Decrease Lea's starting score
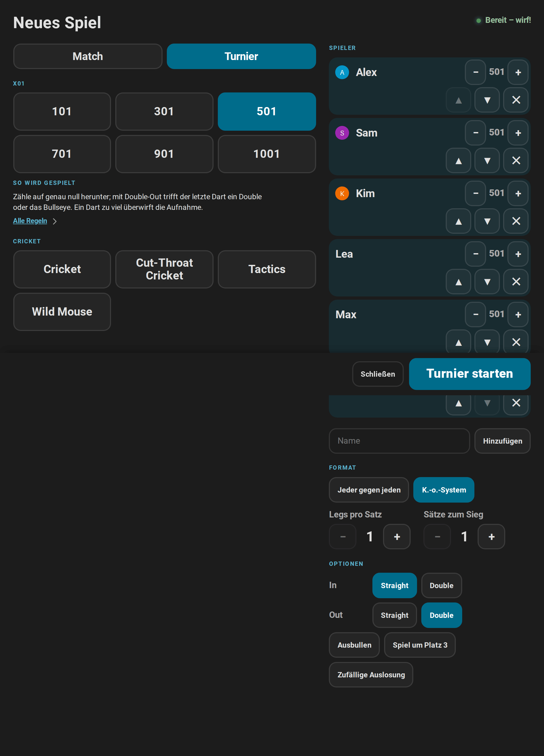The width and height of the screenshot is (544, 756). (475, 254)
